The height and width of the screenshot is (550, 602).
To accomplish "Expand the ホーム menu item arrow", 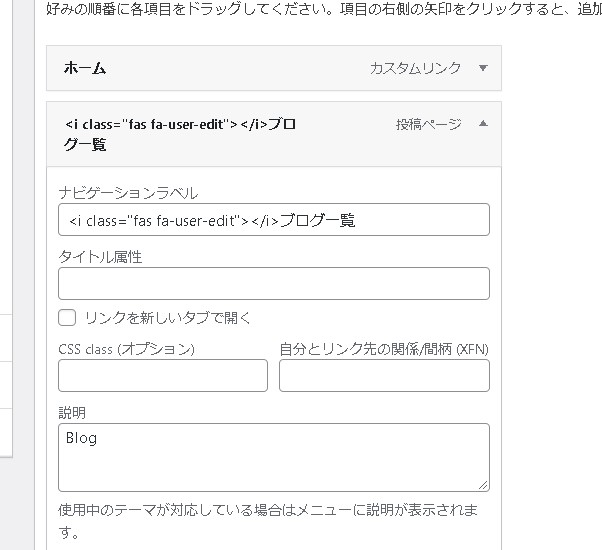I will (x=483, y=68).
